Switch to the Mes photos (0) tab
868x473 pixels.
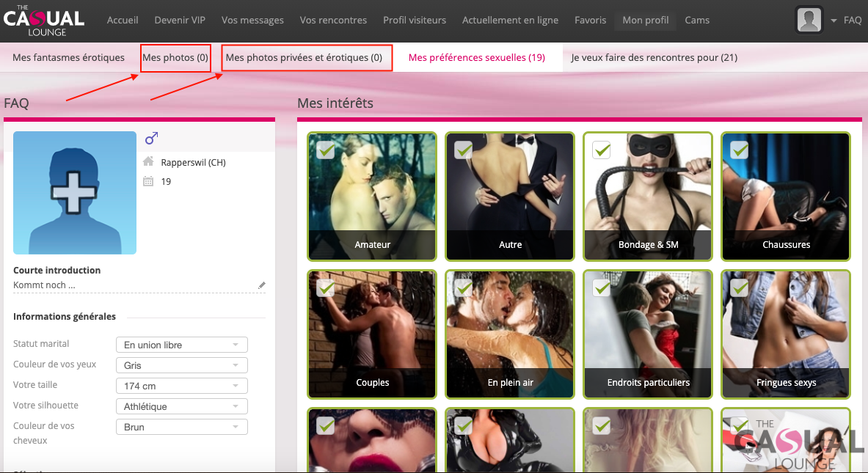click(175, 57)
